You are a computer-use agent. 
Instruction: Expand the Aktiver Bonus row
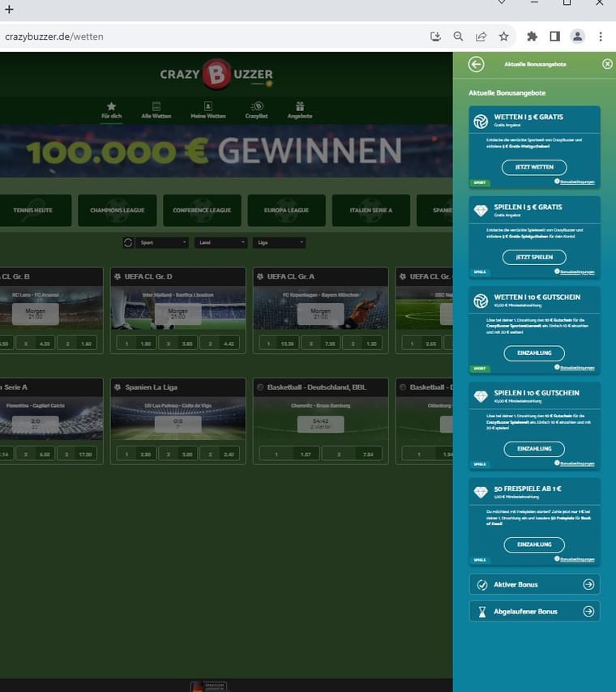tap(534, 584)
